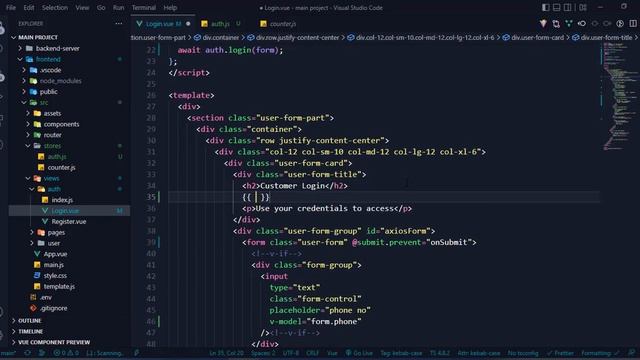Click the folder icon for node_modules
Screen dimensions: 640x360
coord(33,81)
